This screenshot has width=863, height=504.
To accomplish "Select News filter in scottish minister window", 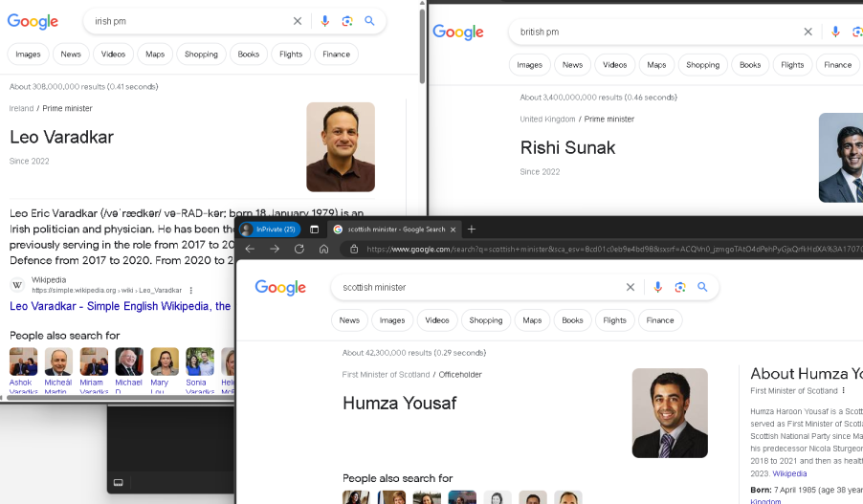I will (x=349, y=320).
